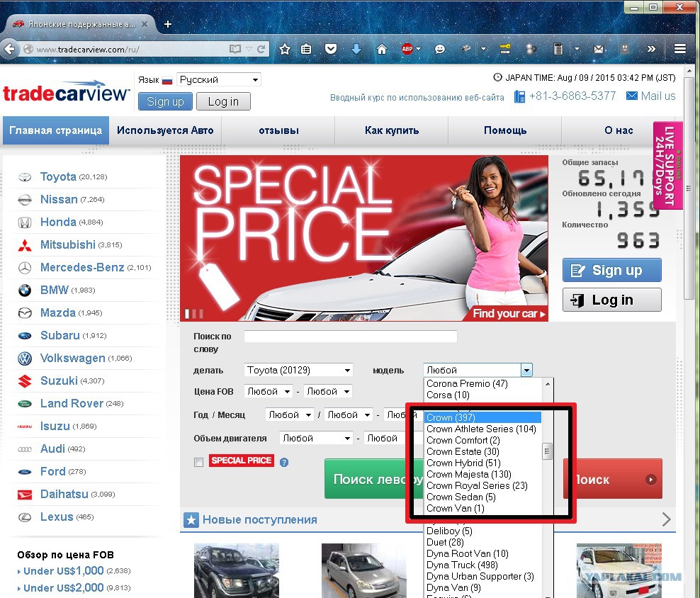The width and height of the screenshot is (700, 598).
Task: Click the tradecarview logo
Action: 66,92
